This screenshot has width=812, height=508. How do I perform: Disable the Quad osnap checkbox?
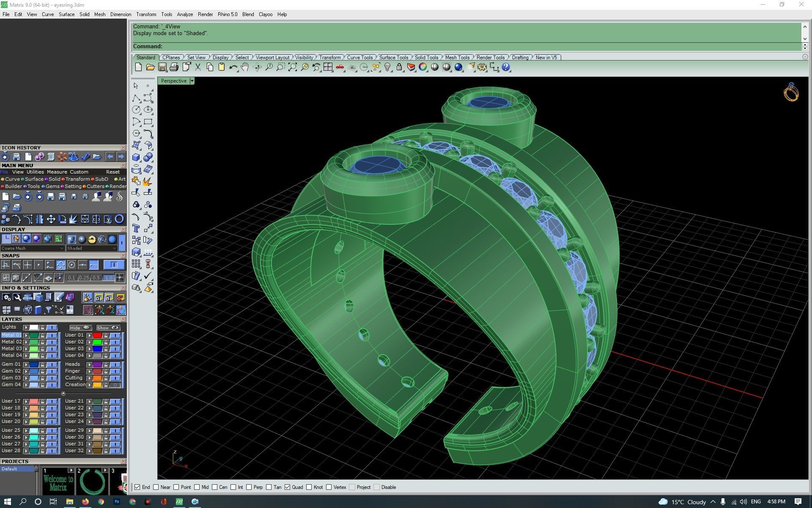click(x=288, y=487)
